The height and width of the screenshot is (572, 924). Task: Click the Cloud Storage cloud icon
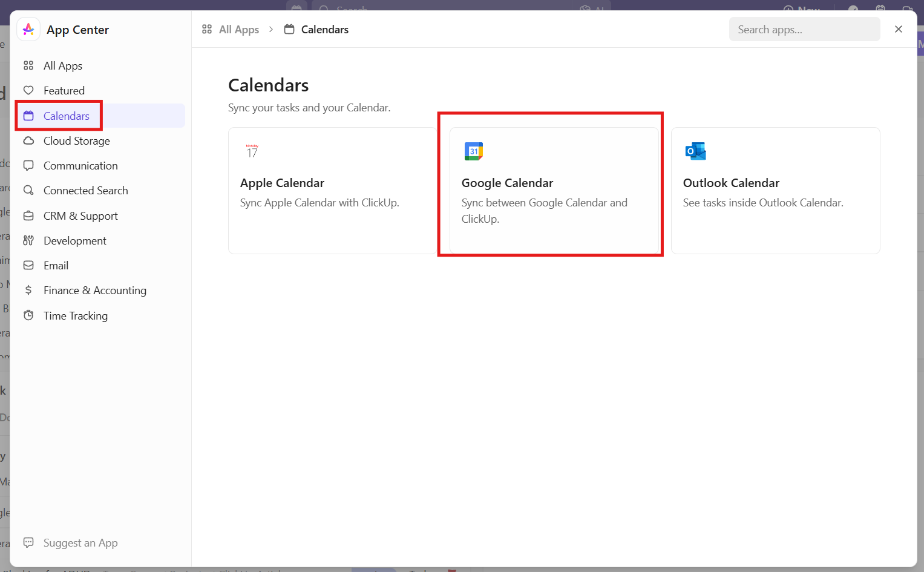(28, 141)
